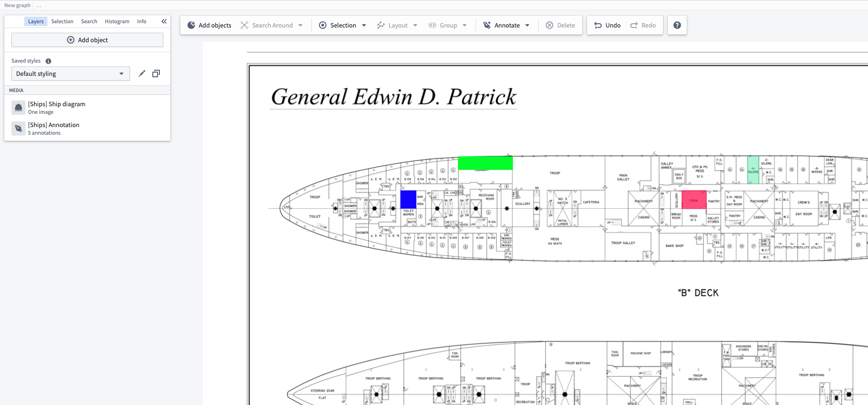868x405 pixels.
Task: Open the Search tab
Action: [x=89, y=21]
